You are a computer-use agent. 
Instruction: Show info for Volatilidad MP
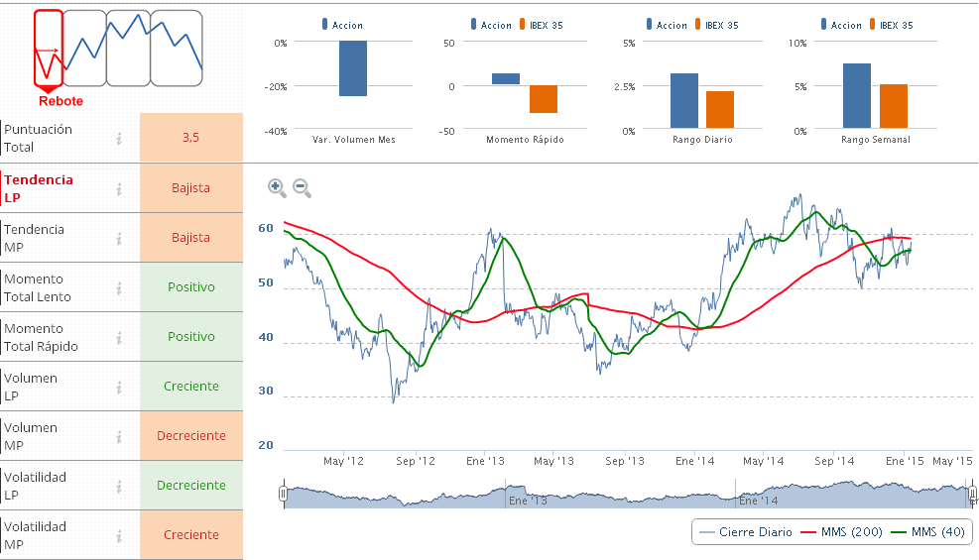[119, 535]
